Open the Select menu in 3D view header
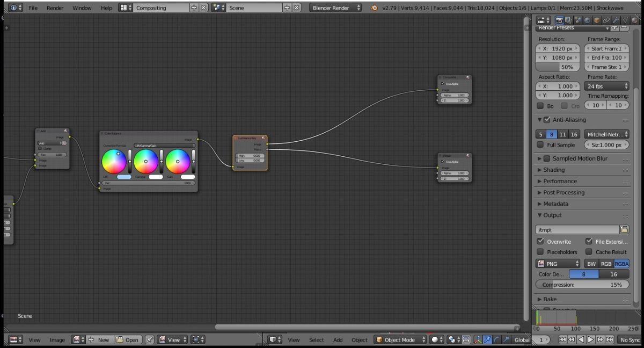The image size is (644, 348). [x=317, y=340]
